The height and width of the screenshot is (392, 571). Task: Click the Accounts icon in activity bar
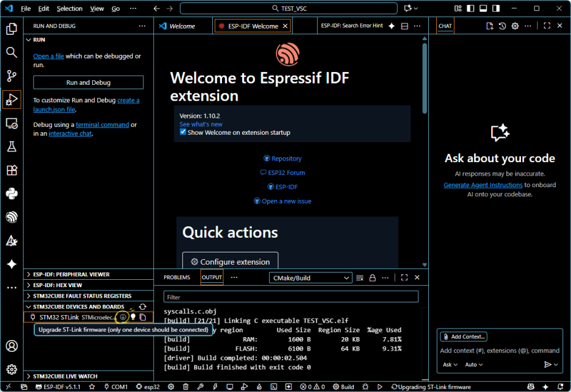[x=12, y=346]
